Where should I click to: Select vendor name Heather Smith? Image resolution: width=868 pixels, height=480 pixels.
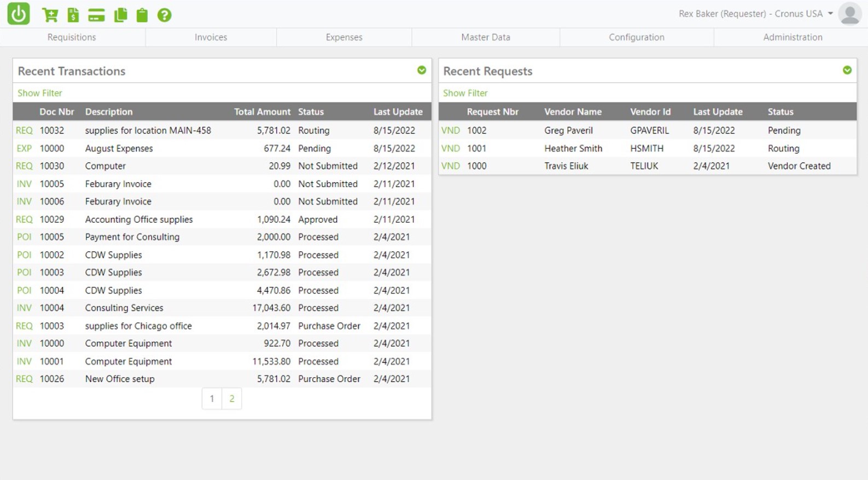click(573, 148)
